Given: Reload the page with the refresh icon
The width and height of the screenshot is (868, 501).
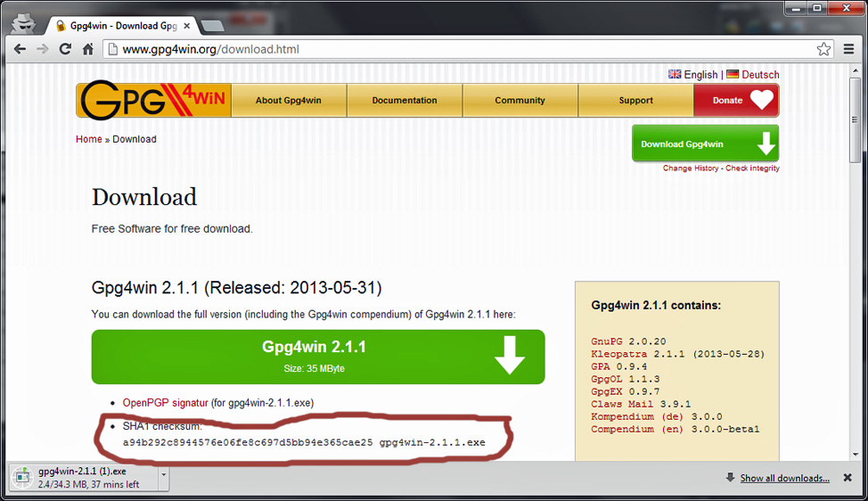Looking at the screenshot, I should 65,49.
